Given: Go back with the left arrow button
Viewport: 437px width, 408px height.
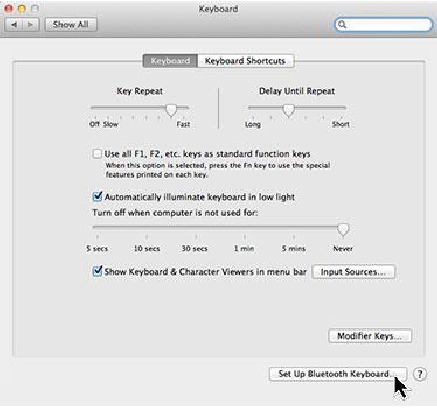Looking at the screenshot, I should coord(14,25).
